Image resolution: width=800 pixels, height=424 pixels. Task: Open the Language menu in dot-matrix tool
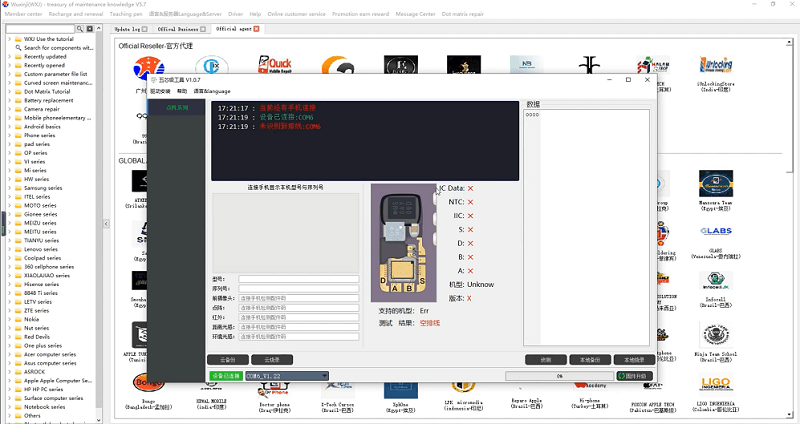click(212, 91)
